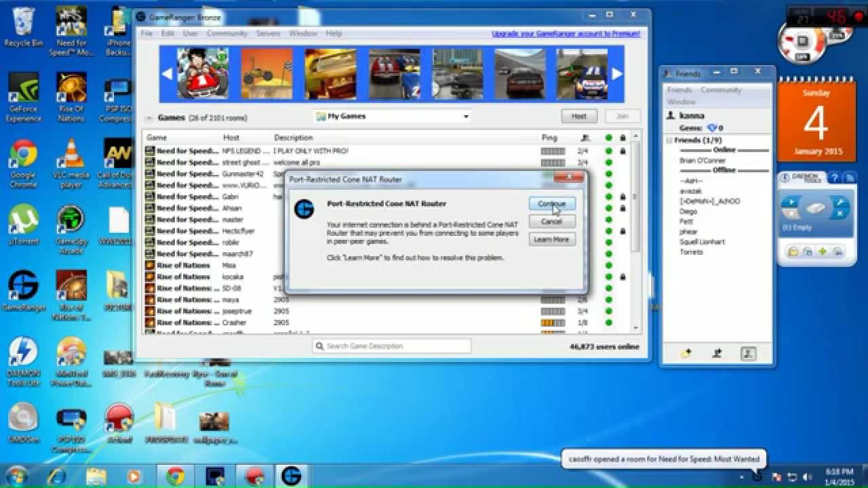Viewport: 868px width, 488px height.
Task: Click GameRanger taskbar button
Action: pos(291,476)
